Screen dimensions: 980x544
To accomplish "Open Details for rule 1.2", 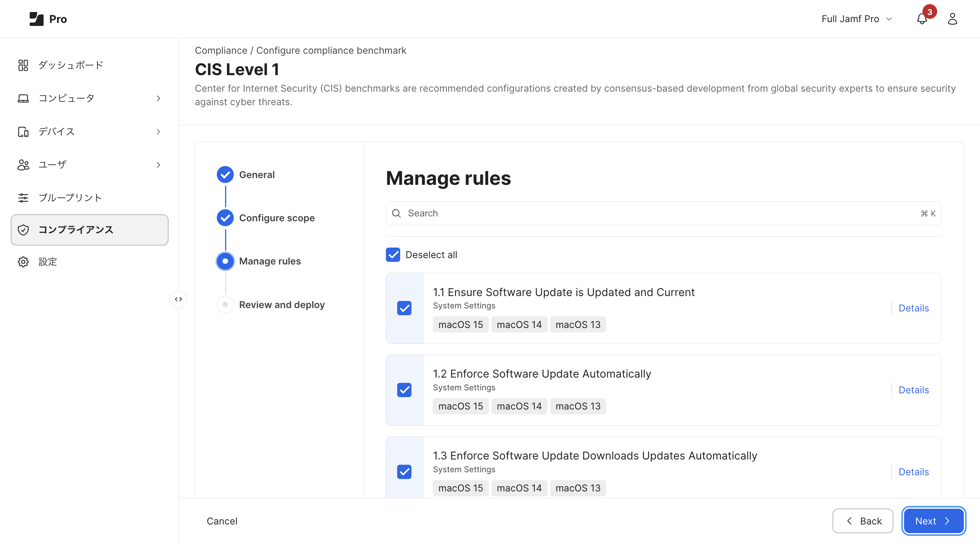I will (913, 390).
